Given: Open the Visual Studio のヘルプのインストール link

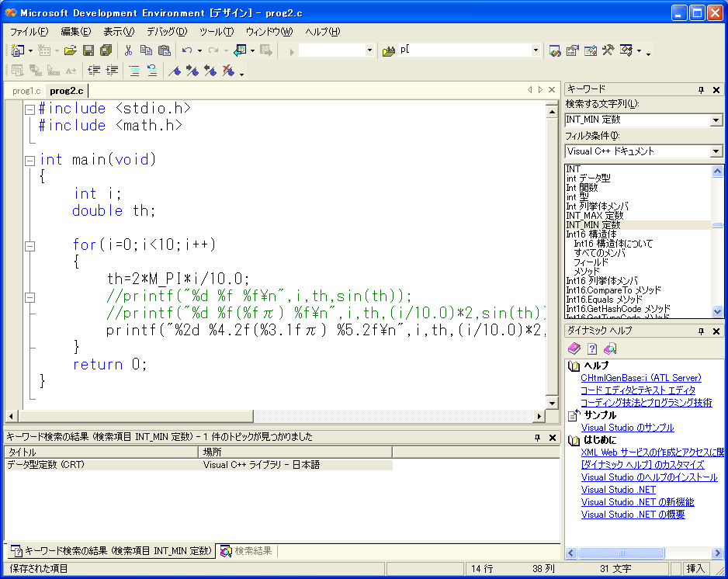Looking at the screenshot, I should 649,477.
